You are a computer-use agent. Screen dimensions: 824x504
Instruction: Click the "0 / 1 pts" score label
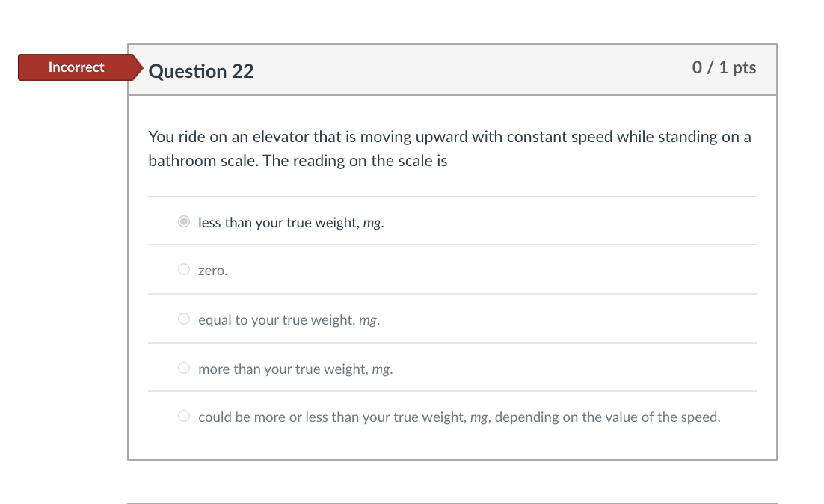[724, 68]
